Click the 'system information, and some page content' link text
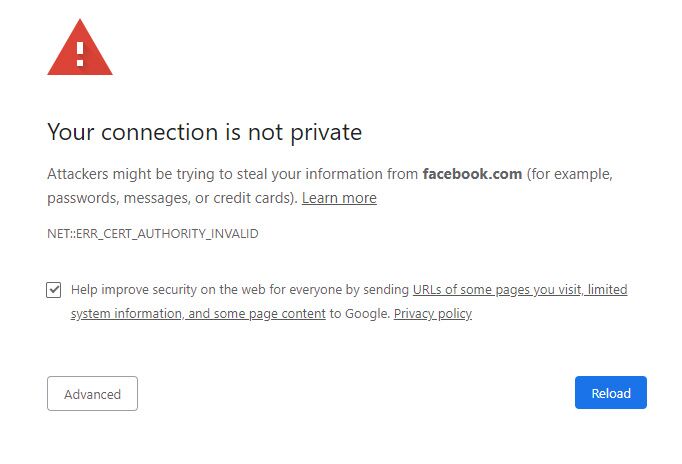Viewport: 682px width, 464px height. point(198,314)
